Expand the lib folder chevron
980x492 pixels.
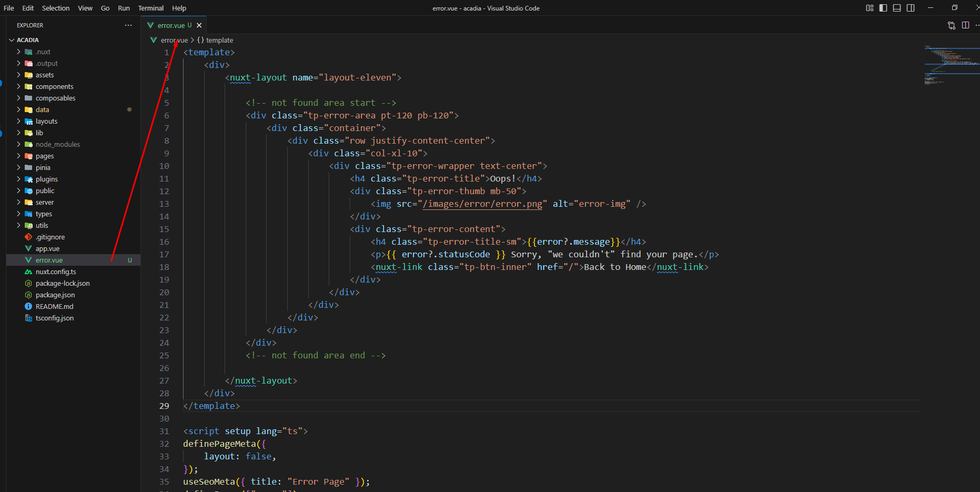click(x=19, y=133)
